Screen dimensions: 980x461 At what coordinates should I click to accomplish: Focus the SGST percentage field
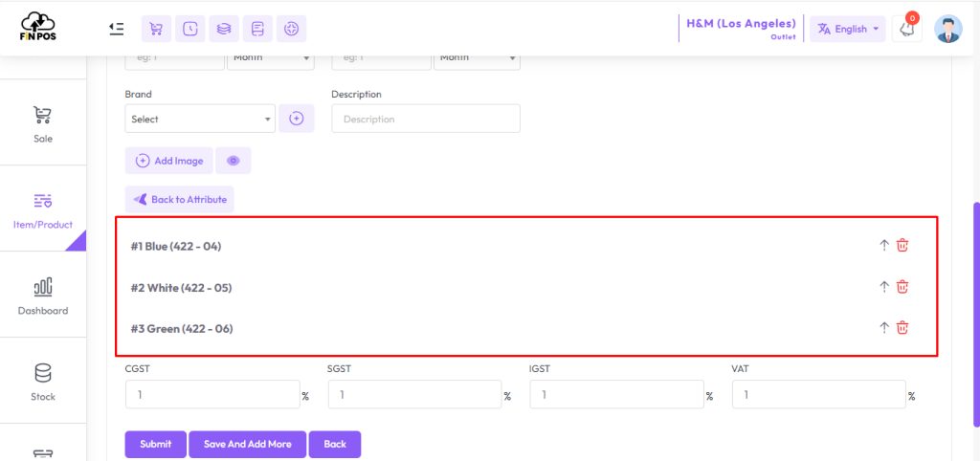[415, 395]
